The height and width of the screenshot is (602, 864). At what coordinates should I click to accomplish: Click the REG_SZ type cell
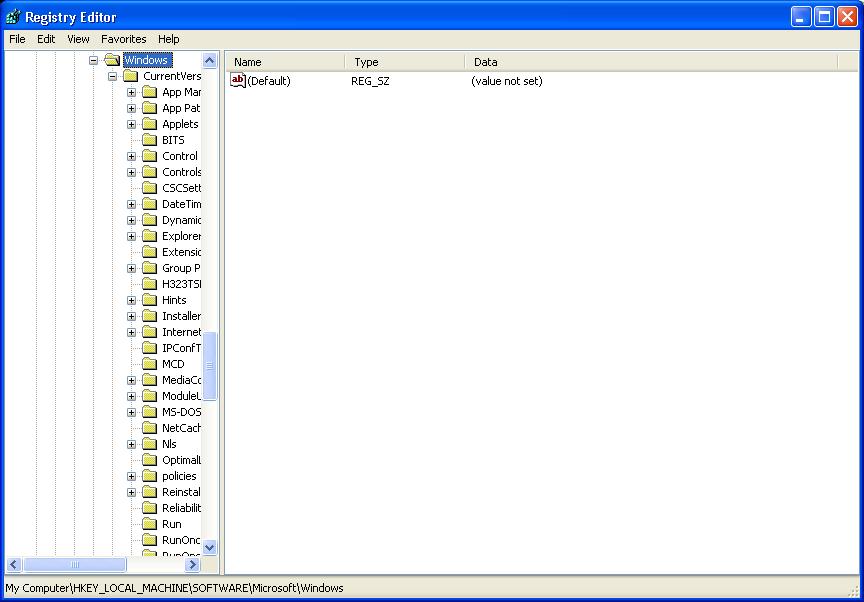[x=370, y=81]
